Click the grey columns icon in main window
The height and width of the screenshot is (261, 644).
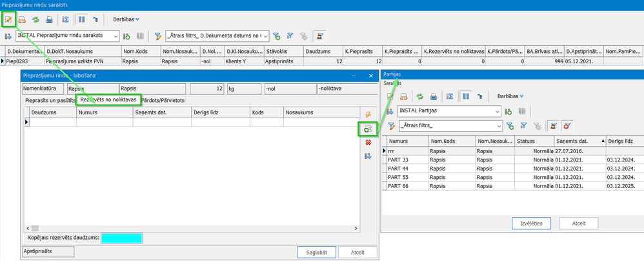pos(140,36)
